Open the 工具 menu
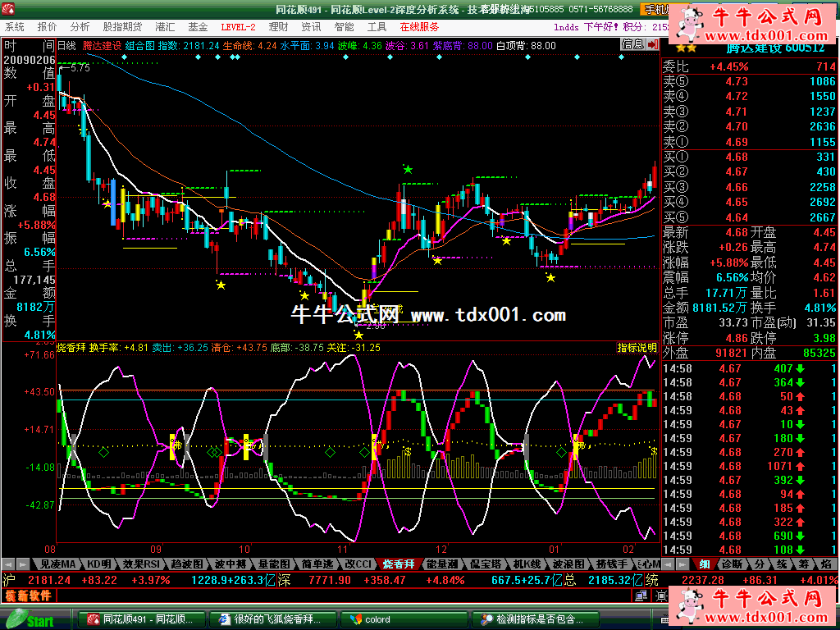The height and width of the screenshot is (630, 840). [x=377, y=27]
